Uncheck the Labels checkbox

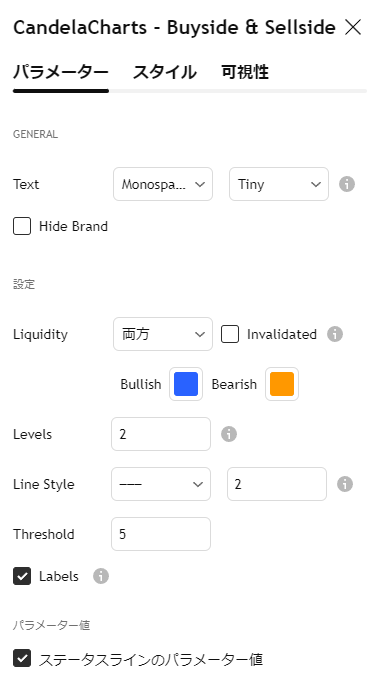point(22,576)
